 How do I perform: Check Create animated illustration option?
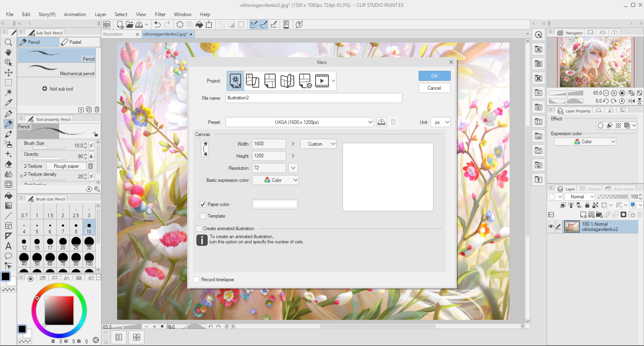point(199,229)
